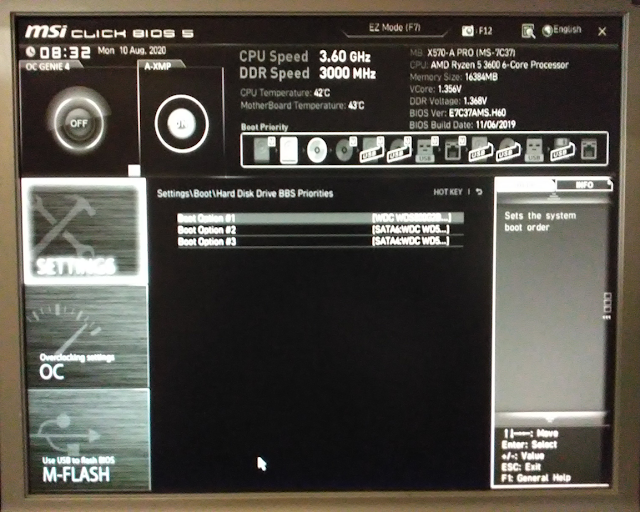Open the English language selector
The width and height of the screenshot is (640, 512).
tap(567, 29)
